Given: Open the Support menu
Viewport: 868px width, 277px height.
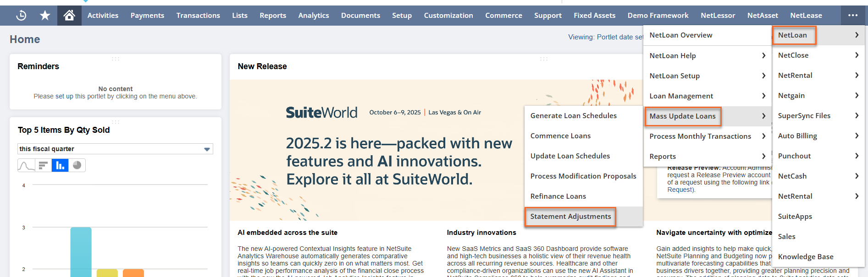Looking at the screenshot, I should click(547, 16).
